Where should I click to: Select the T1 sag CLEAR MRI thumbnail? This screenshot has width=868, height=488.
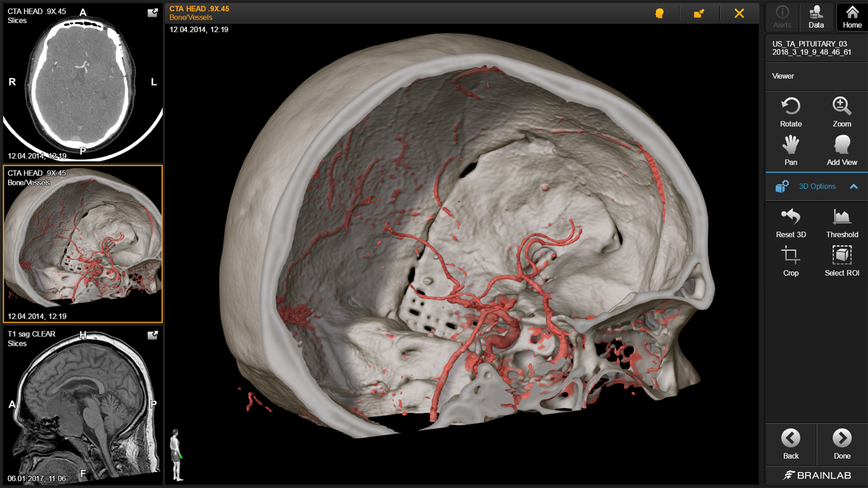(83, 405)
